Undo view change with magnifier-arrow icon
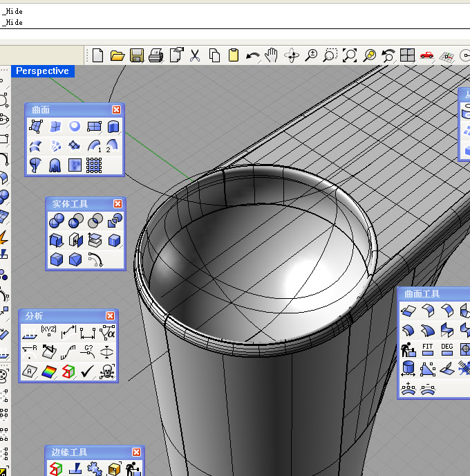This screenshot has height=476, width=470. point(388,55)
